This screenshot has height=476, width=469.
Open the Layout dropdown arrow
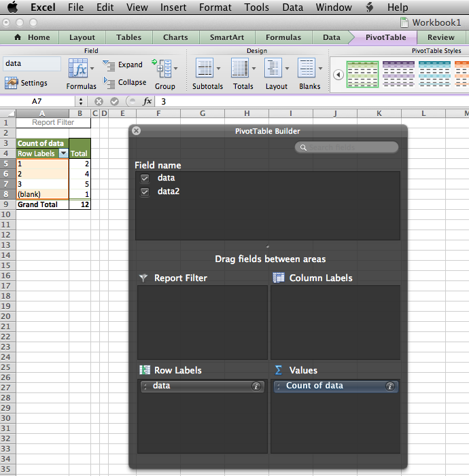click(x=287, y=69)
